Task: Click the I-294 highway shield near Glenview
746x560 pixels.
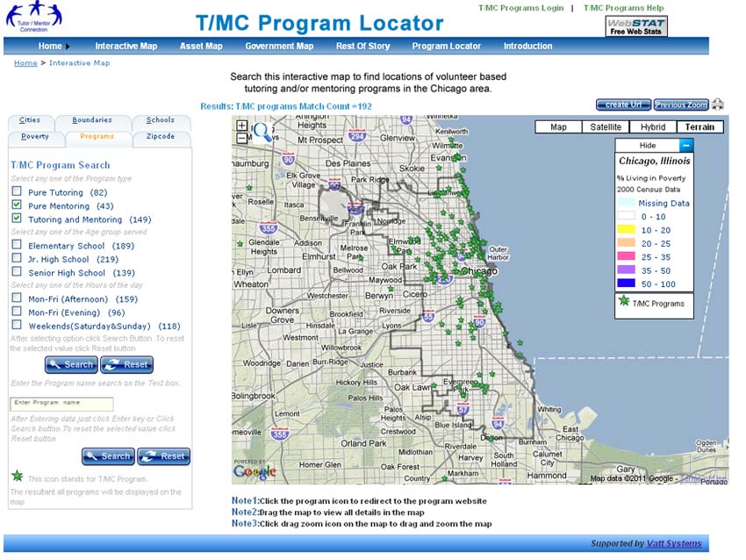Action: coord(357,136)
